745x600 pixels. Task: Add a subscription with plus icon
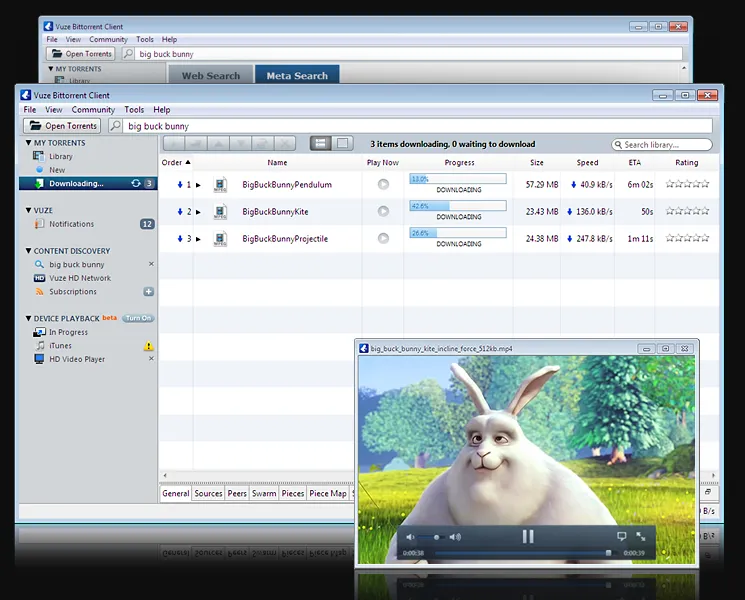pos(149,292)
